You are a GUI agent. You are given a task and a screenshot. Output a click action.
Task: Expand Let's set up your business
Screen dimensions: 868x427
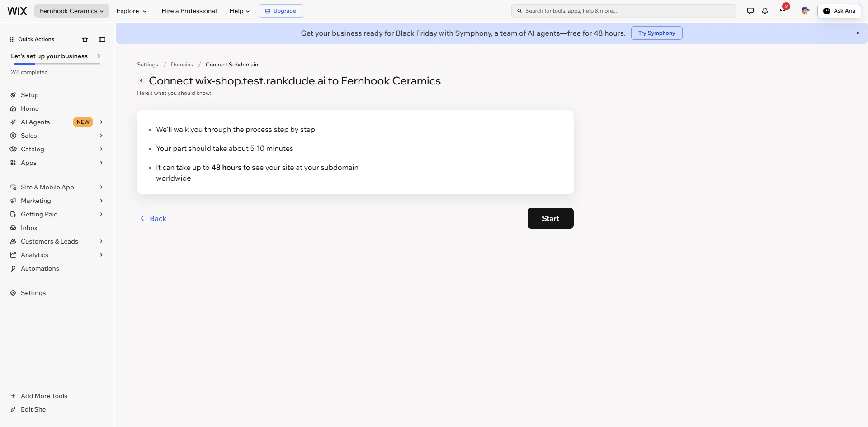coord(56,56)
